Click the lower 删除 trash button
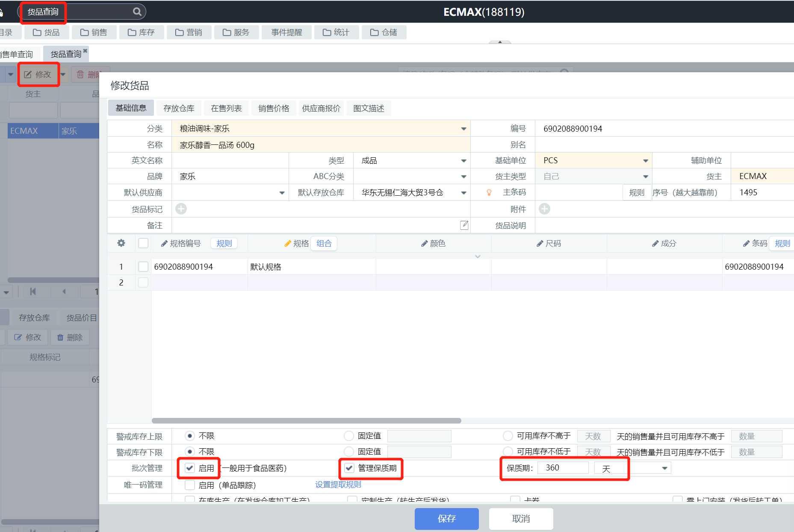This screenshot has height=532, width=794. tap(70, 338)
